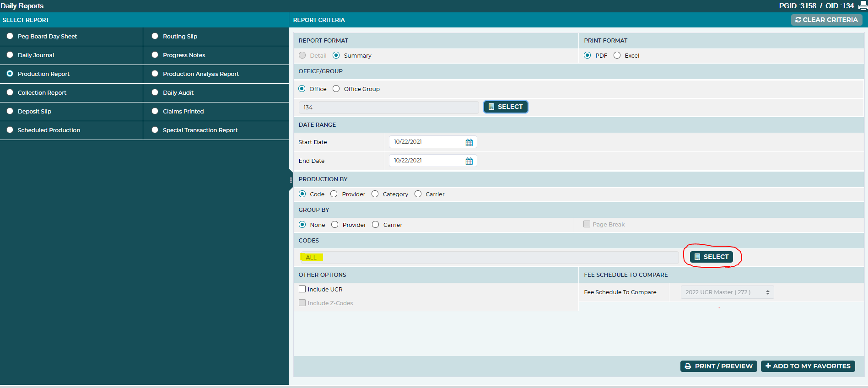
Task: Click the printer icon near OID 134
Action: tap(863, 6)
